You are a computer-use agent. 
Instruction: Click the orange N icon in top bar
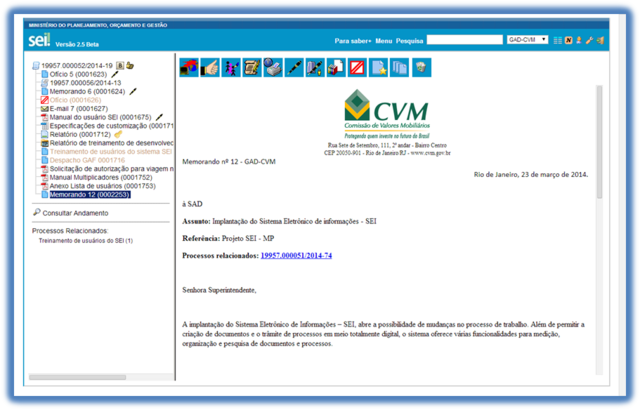click(x=569, y=40)
